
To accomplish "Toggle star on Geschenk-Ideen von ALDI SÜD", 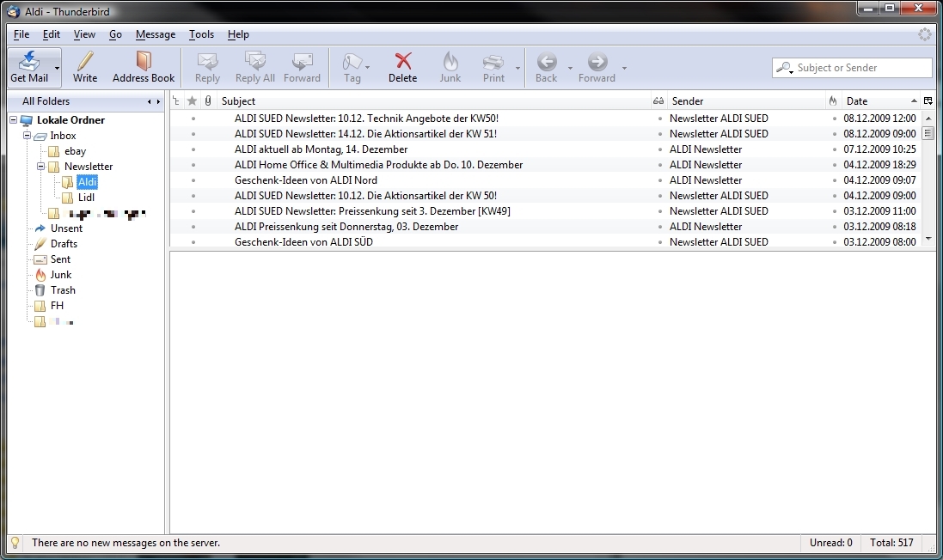I will click(x=193, y=242).
